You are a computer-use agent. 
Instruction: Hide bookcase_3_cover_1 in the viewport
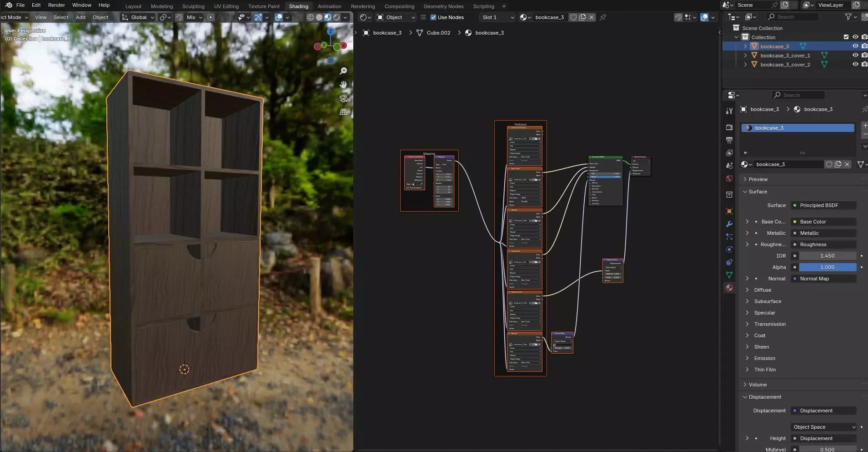855,55
